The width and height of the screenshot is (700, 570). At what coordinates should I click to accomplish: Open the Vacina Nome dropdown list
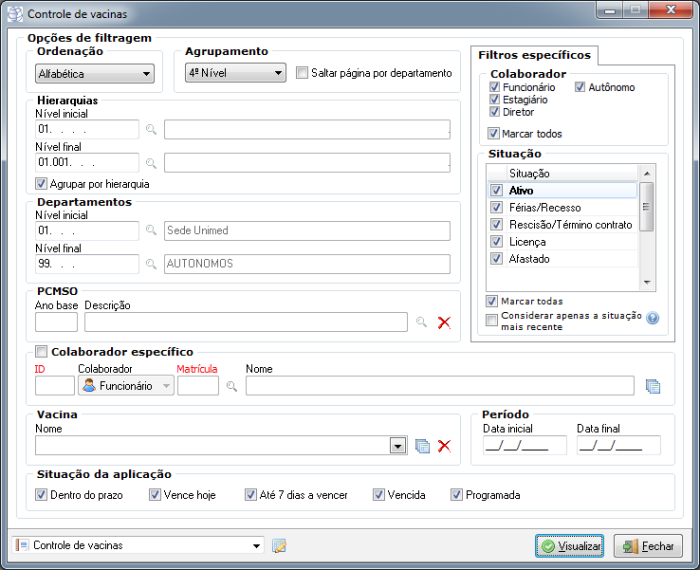397,446
